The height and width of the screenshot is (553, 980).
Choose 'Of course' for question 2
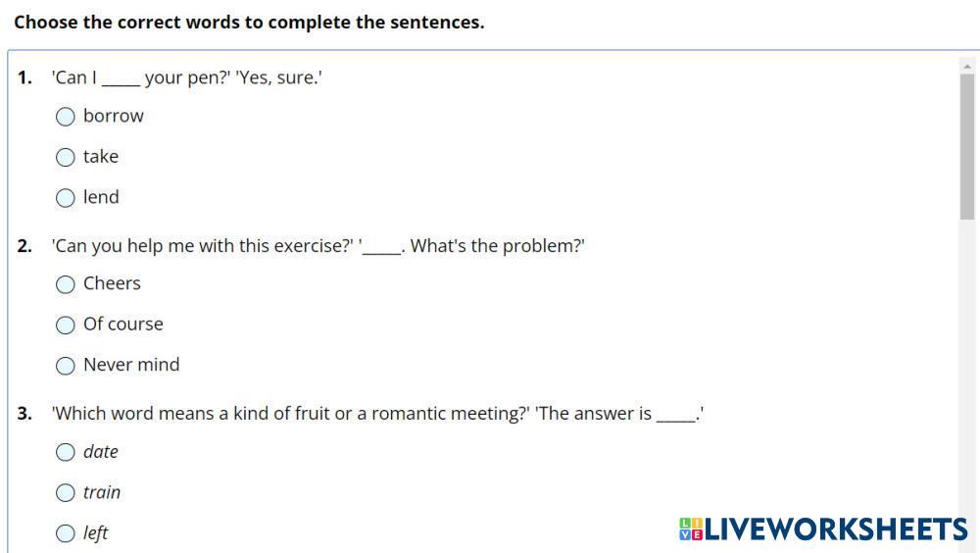point(66,325)
